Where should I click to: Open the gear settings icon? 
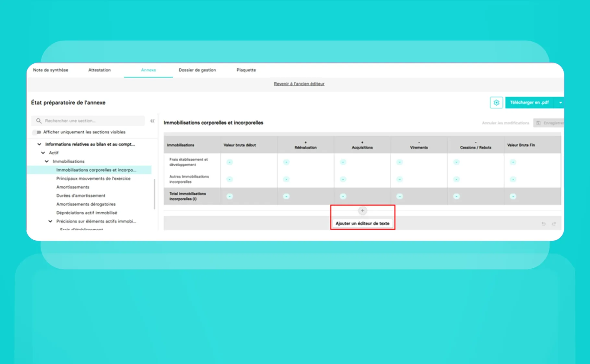496,102
